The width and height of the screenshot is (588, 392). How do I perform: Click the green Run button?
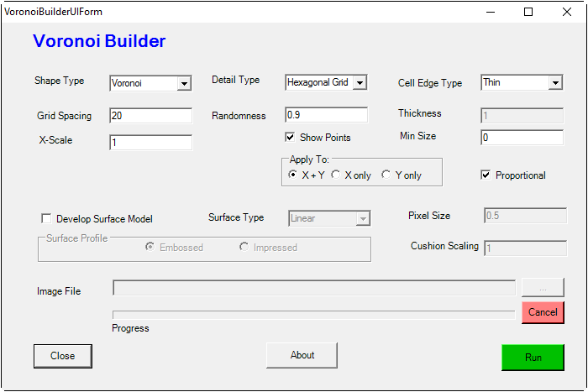pyautogui.click(x=533, y=358)
